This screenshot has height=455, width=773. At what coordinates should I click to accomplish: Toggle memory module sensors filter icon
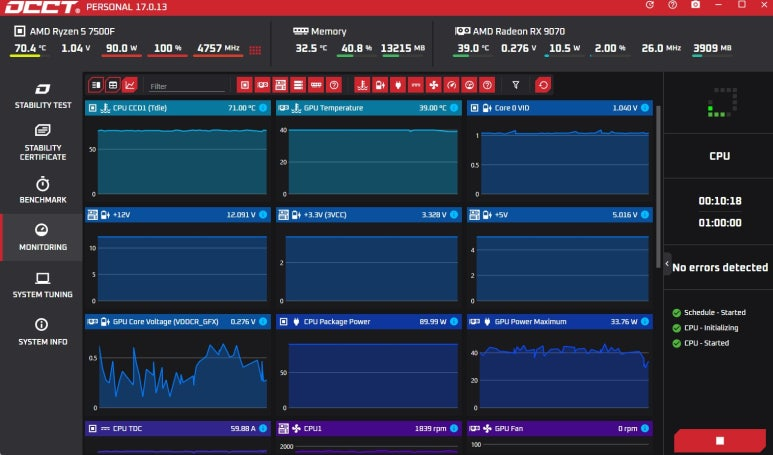click(x=316, y=85)
